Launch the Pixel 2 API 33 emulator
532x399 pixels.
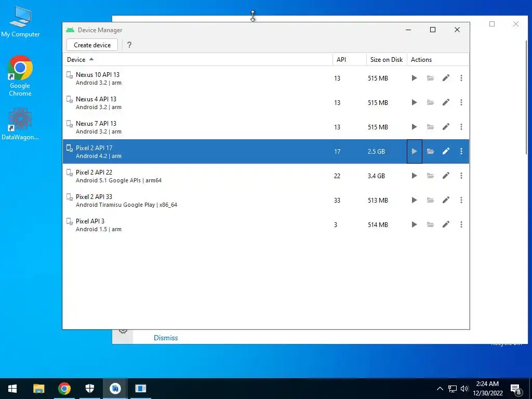tap(414, 200)
